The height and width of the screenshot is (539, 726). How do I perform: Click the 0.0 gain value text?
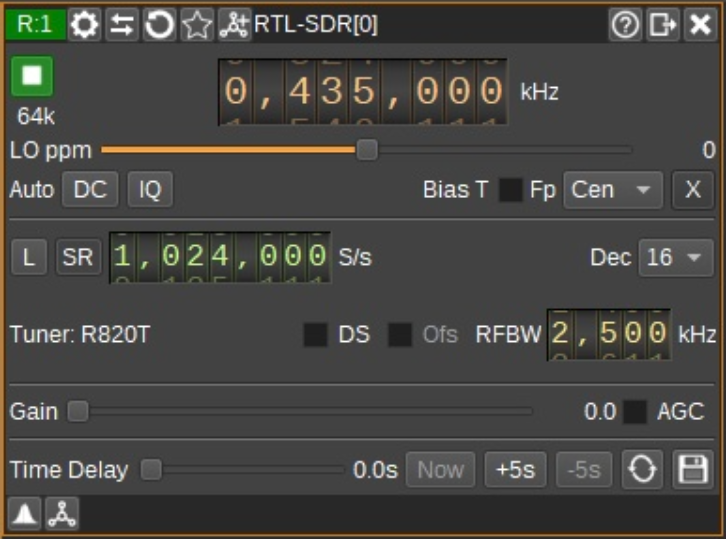(x=600, y=412)
